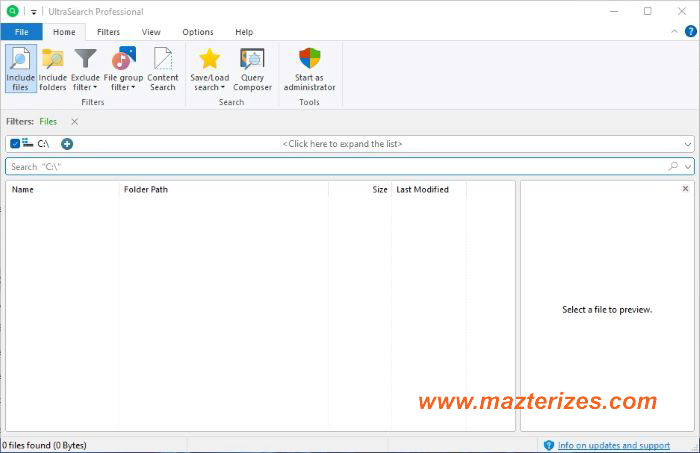Open search history dropdown arrow
The width and height of the screenshot is (700, 453).
(688, 166)
